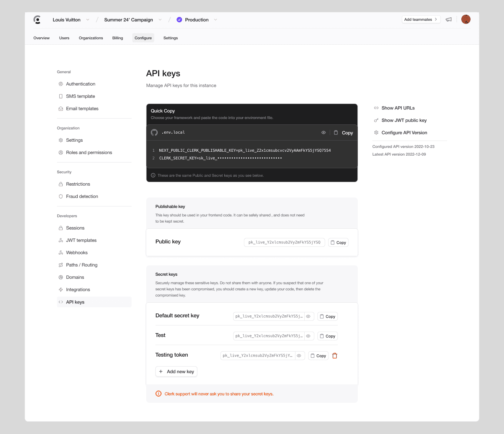Copy the Testing token key
This screenshot has width=504, height=434.
pos(319,356)
